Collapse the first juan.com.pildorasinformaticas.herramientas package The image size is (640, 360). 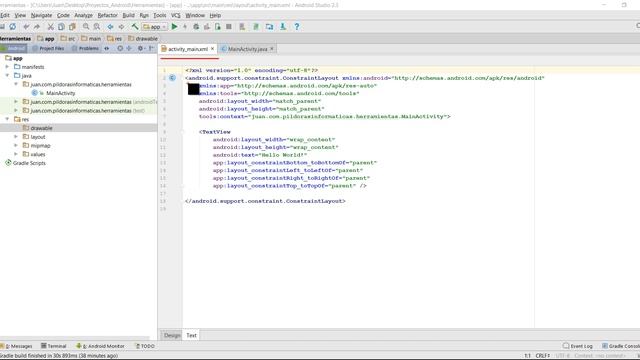click(16, 84)
